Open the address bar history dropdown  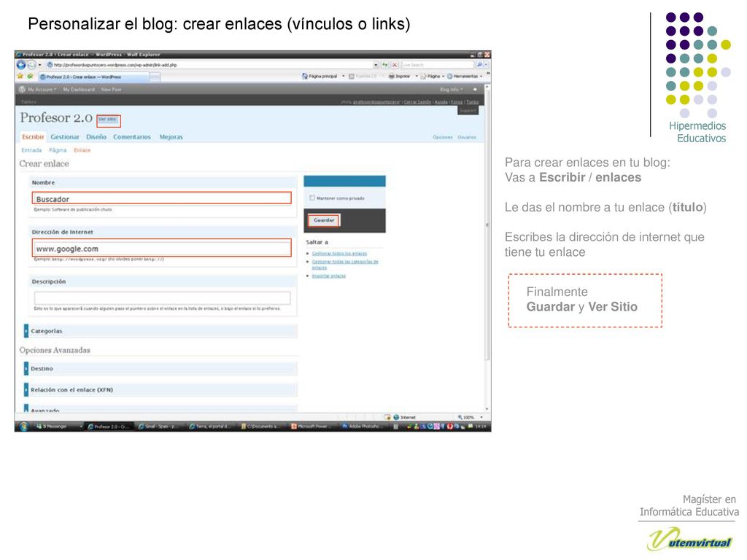376,65
